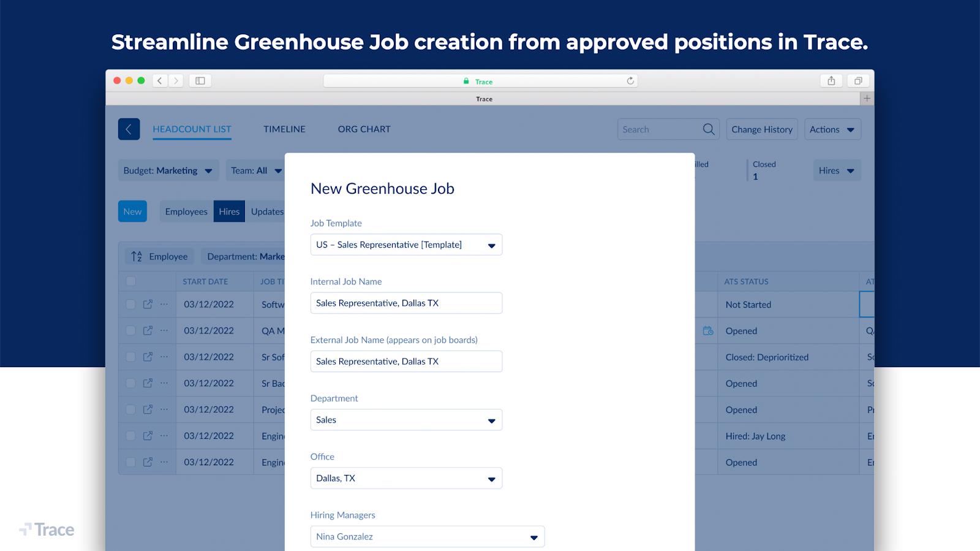Viewport: 980px width, 551px height.
Task: Open more options dots in Closed: Deprioritized row
Action: [164, 357]
